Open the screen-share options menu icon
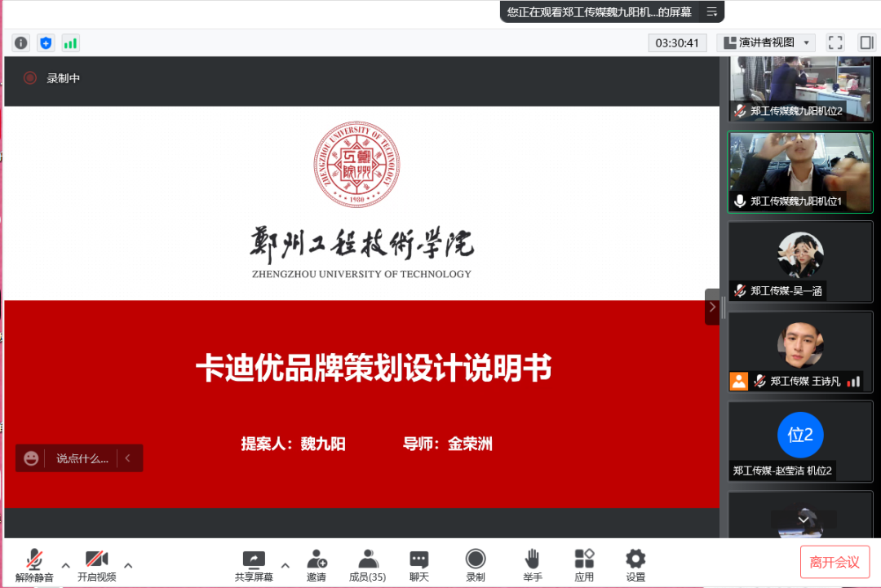This screenshot has height=588, width=881. 712,11
